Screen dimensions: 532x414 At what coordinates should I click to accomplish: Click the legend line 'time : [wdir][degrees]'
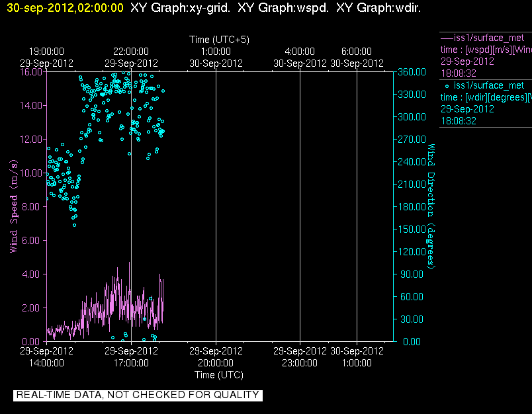(486, 97)
